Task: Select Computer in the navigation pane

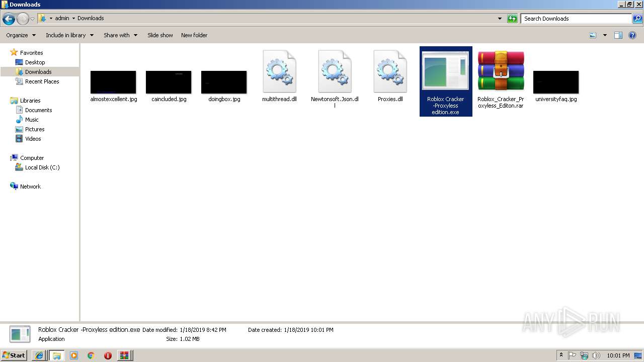Action: (32, 158)
